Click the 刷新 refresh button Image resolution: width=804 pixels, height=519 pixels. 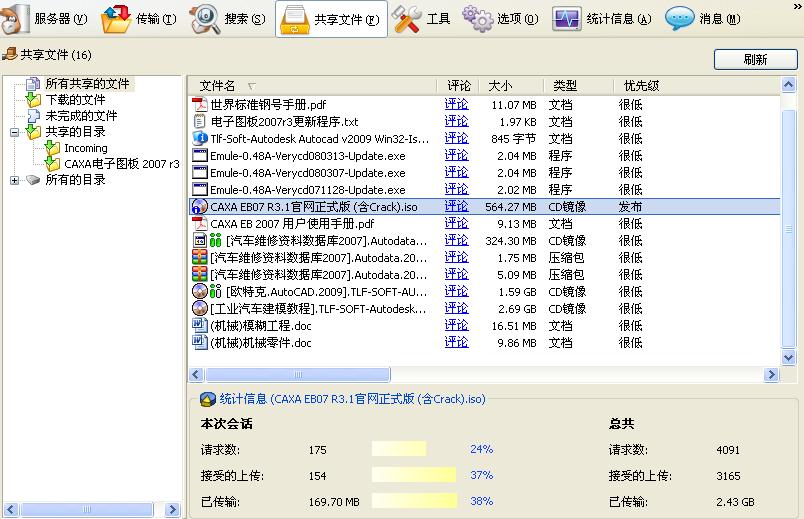(756, 59)
